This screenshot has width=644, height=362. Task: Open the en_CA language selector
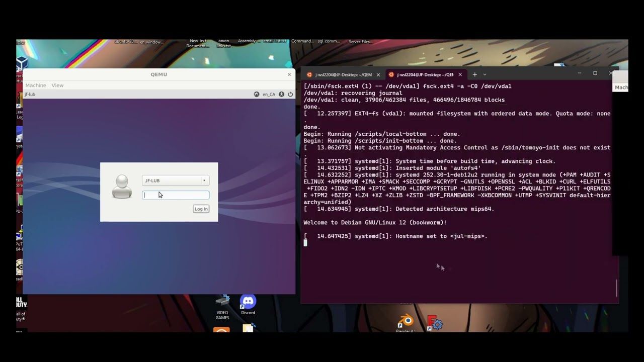pos(269,95)
